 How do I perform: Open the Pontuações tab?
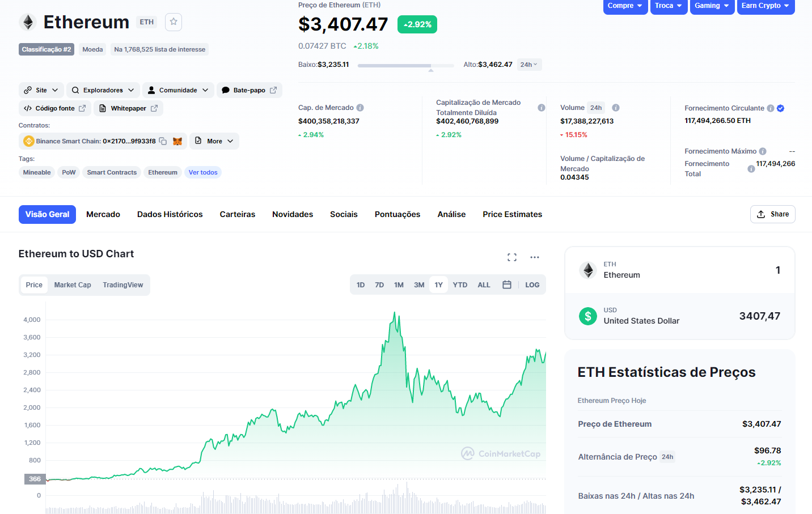397,214
